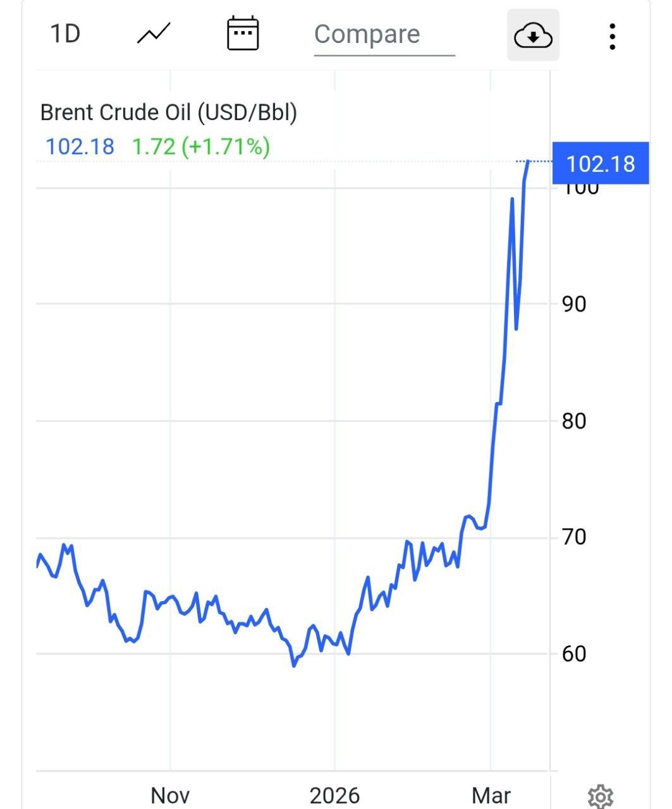Click the blue 102.18 value under title
The image size is (672, 809).
click(x=80, y=147)
